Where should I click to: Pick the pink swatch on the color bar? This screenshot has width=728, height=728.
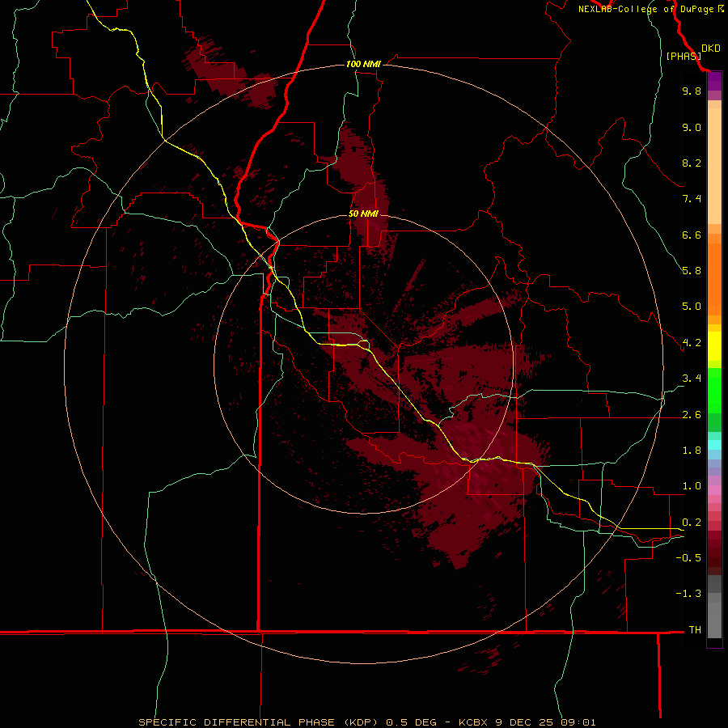(714, 490)
